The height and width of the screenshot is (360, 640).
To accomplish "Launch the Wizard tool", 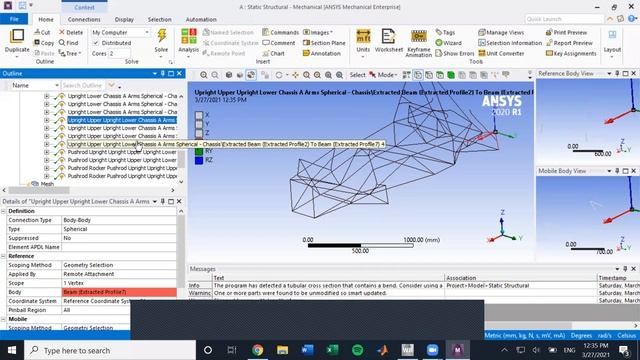I will pyautogui.click(x=448, y=43).
